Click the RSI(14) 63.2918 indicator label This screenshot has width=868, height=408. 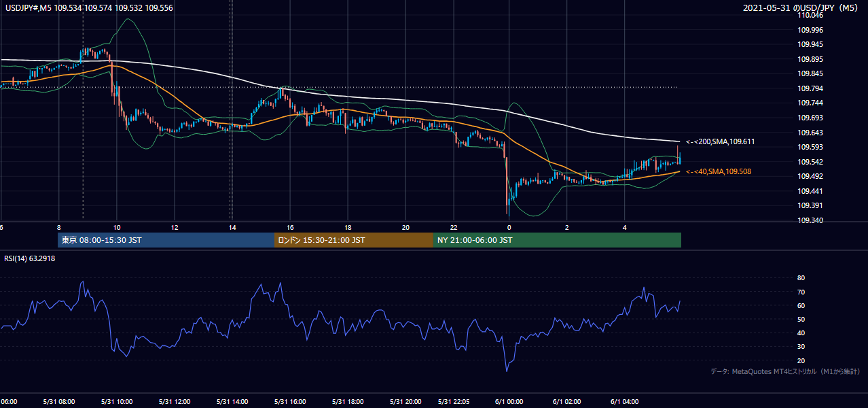[x=31, y=258]
